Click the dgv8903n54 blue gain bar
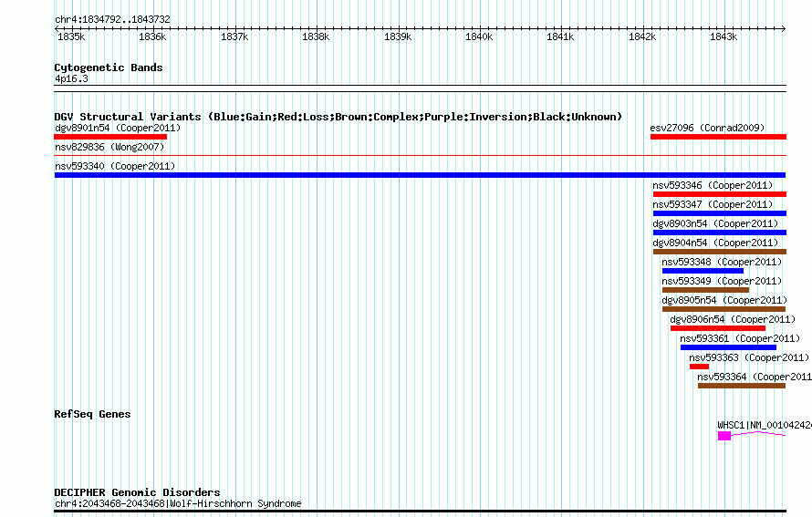Image resolution: width=812 pixels, height=517 pixels. click(720, 233)
